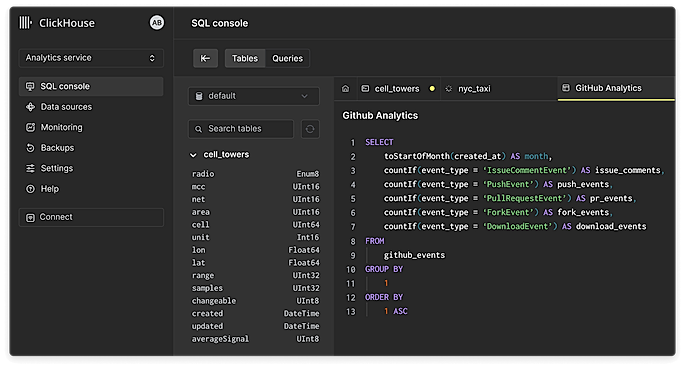Click ASC on line 13
This screenshot has width=685, height=368.
(x=400, y=311)
